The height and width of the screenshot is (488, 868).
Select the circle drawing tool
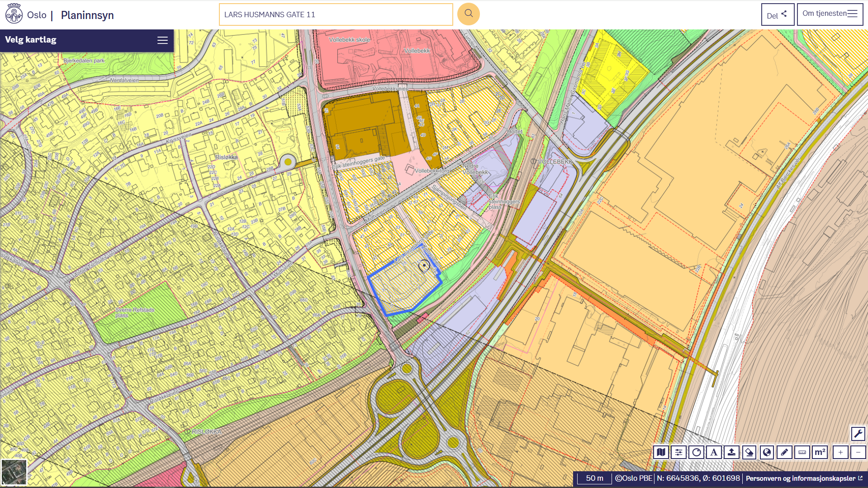tap(696, 452)
